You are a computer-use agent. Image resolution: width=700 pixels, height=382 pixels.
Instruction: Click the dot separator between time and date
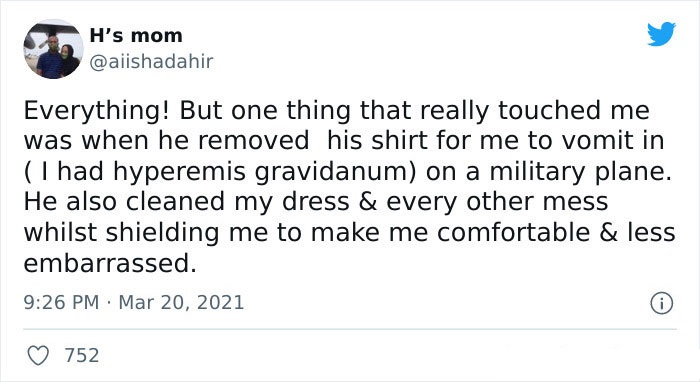(x=108, y=303)
